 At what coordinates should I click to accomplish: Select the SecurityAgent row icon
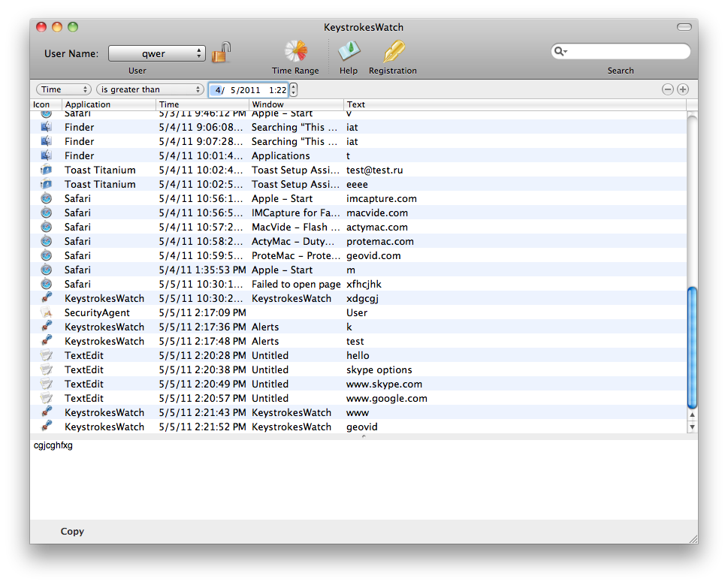coord(47,312)
